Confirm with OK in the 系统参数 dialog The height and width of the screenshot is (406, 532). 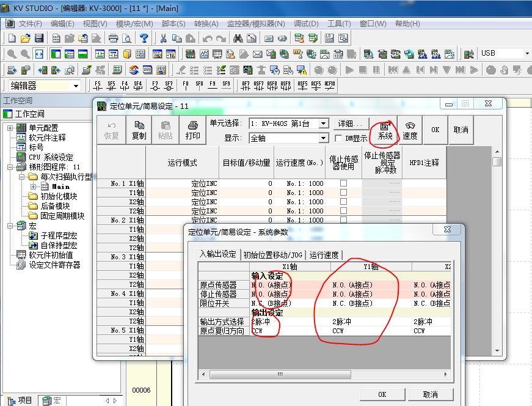click(382, 394)
